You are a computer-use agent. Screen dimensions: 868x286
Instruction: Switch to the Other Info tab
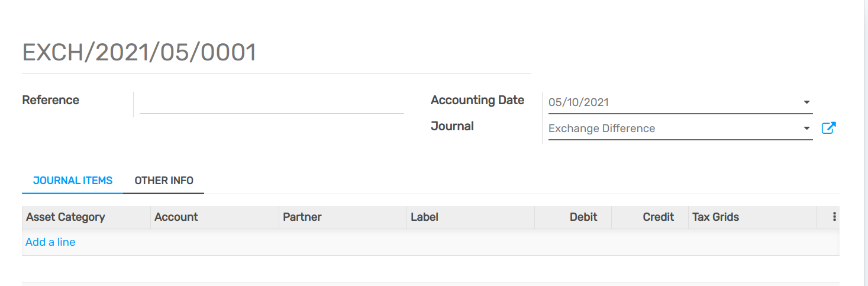[164, 181]
